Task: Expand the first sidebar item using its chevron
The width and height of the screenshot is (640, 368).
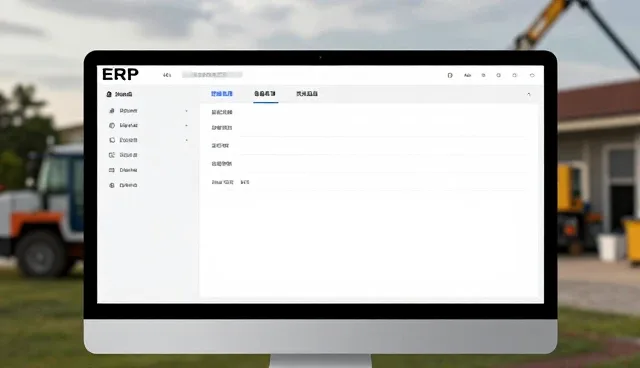Action: point(187,111)
